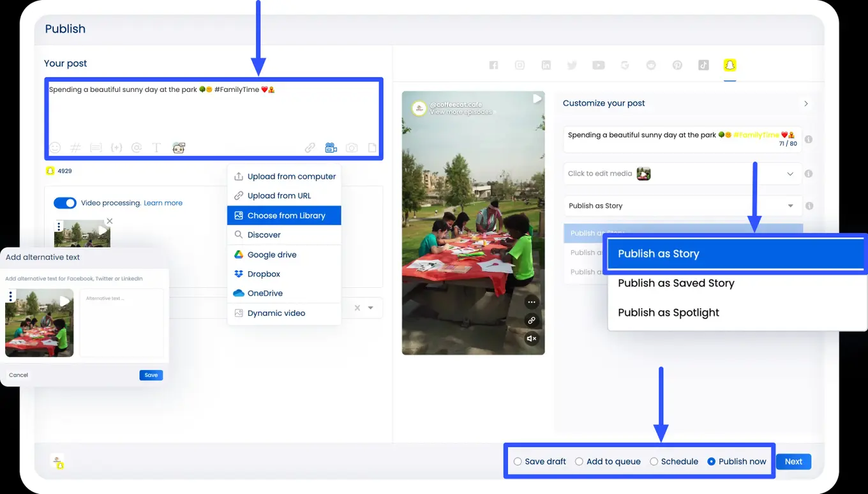The height and width of the screenshot is (494, 868).
Task: Insert an emoji into the post
Action: coord(55,147)
